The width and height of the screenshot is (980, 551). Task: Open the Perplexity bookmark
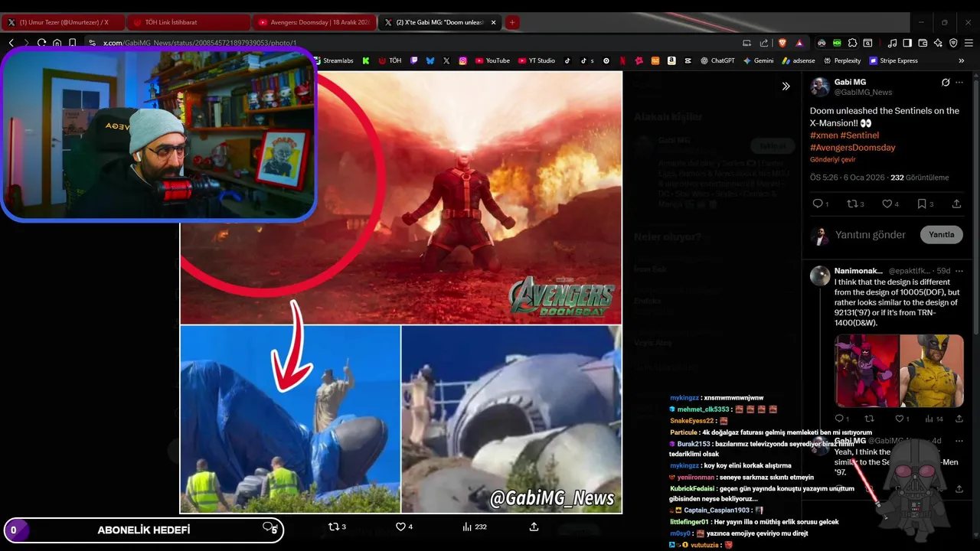[841, 60]
